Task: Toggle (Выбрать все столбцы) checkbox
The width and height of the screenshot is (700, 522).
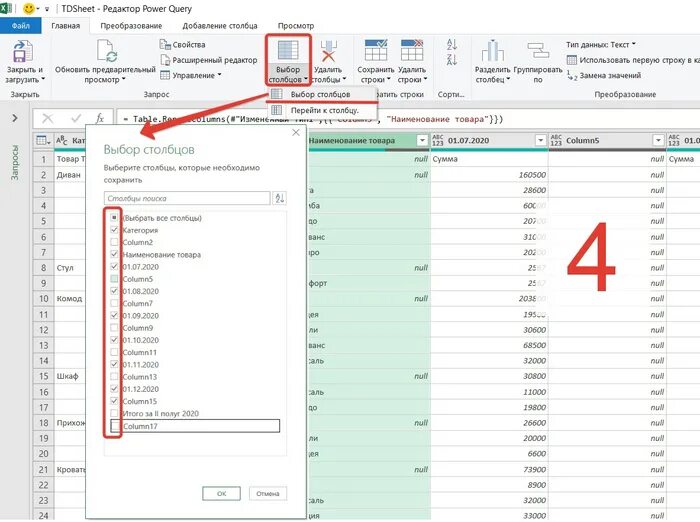Action: [114, 217]
